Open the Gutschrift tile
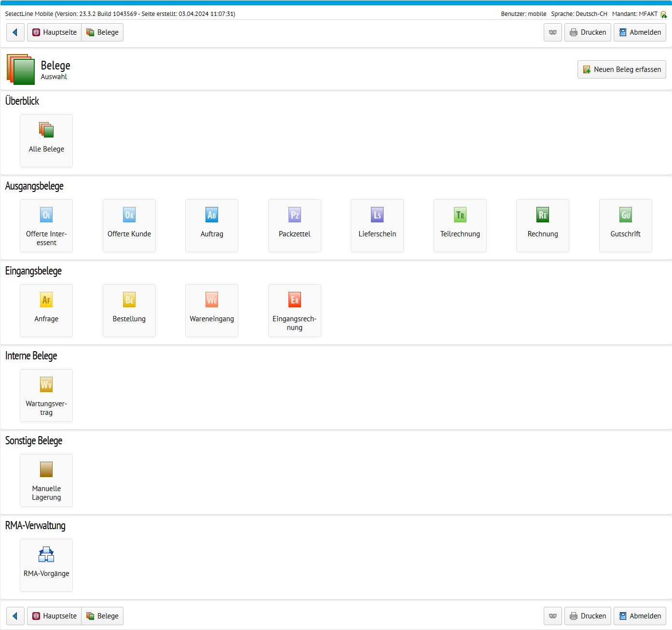 click(626, 226)
